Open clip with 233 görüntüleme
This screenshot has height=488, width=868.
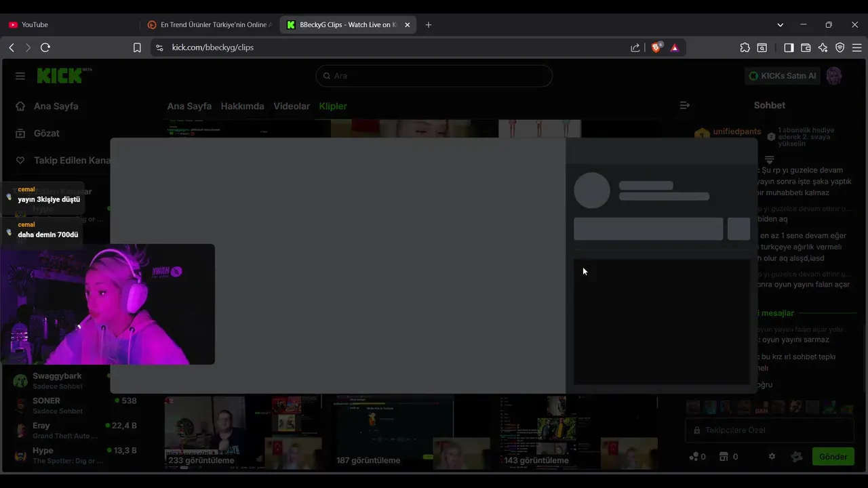tap(243, 433)
